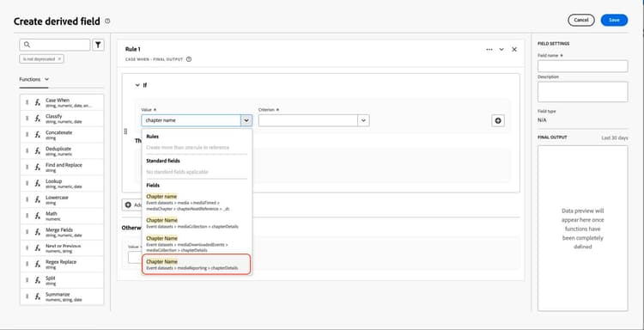
Task: Select Chapter Name under mediaReporting > chapterDetails
Action: pyautogui.click(x=197, y=264)
